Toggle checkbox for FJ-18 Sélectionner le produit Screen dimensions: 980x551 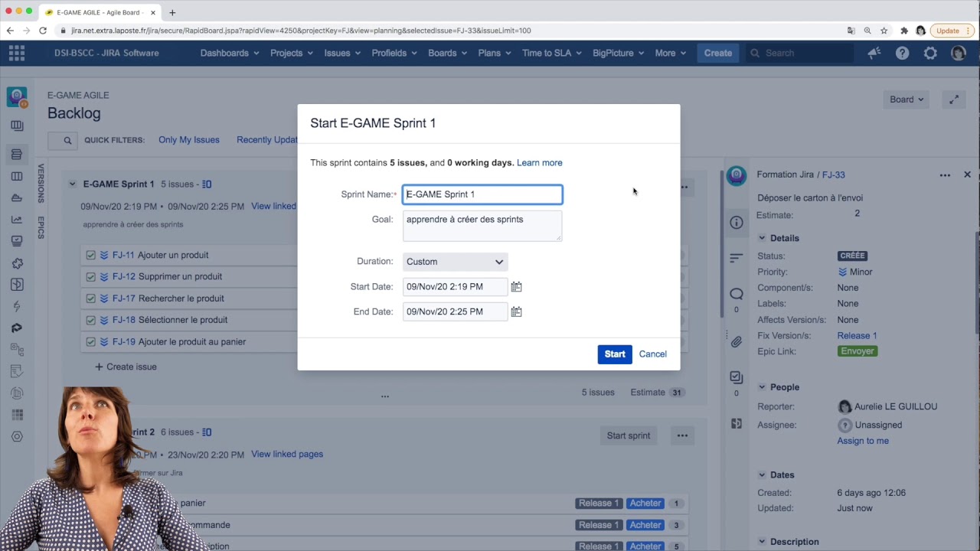point(91,320)
